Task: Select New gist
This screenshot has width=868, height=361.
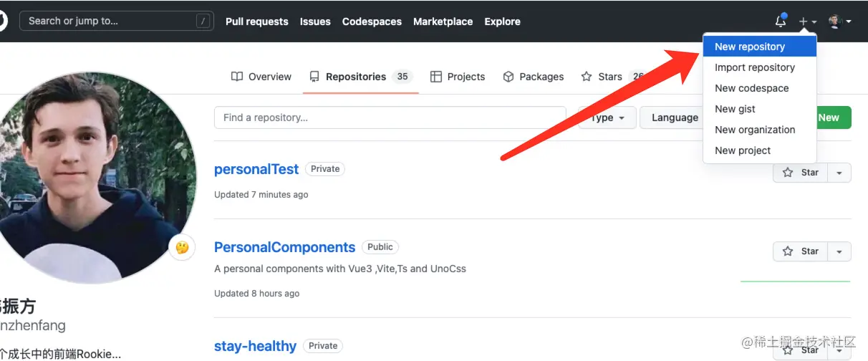Action: click(760, 109)
